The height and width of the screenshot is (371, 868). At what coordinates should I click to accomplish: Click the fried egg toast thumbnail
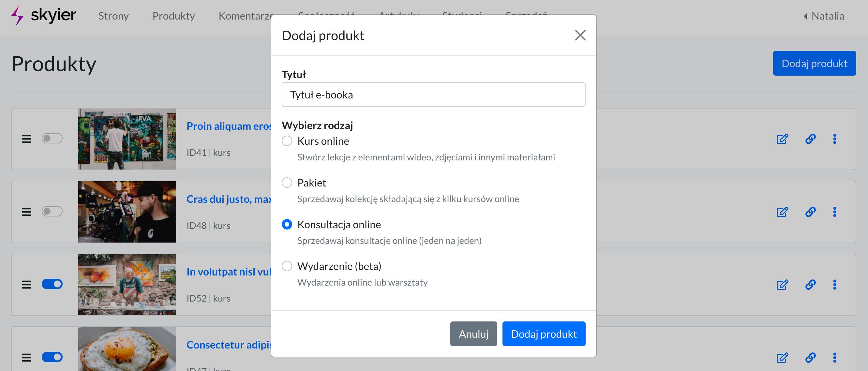click(127, 349)
